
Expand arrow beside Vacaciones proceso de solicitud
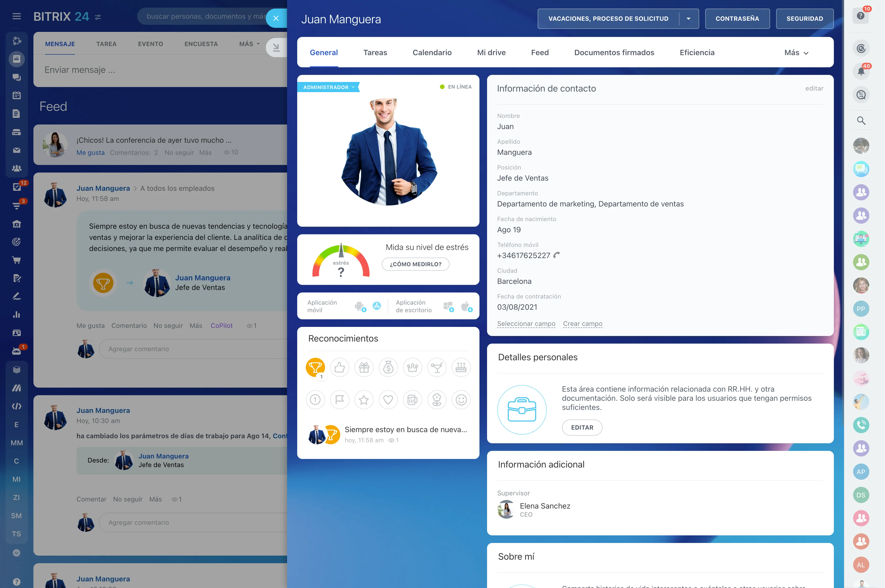click(688, 19)
